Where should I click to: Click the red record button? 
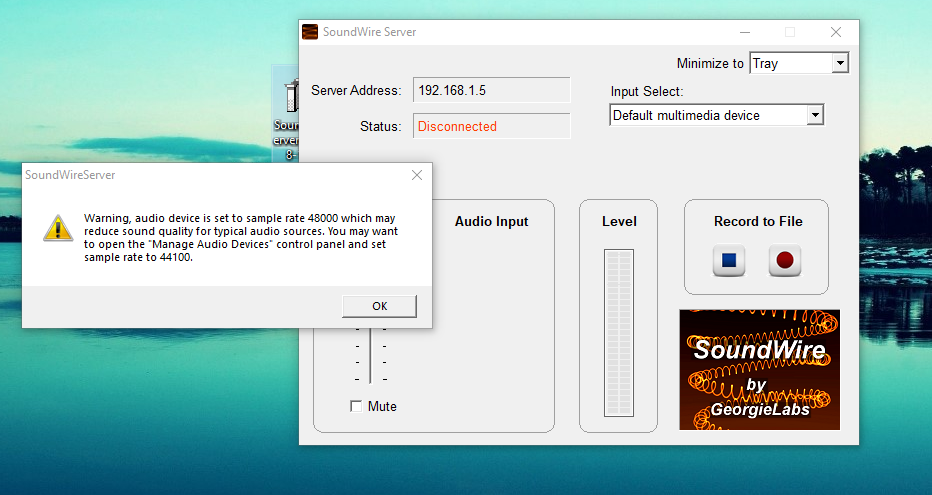(785, 260)
